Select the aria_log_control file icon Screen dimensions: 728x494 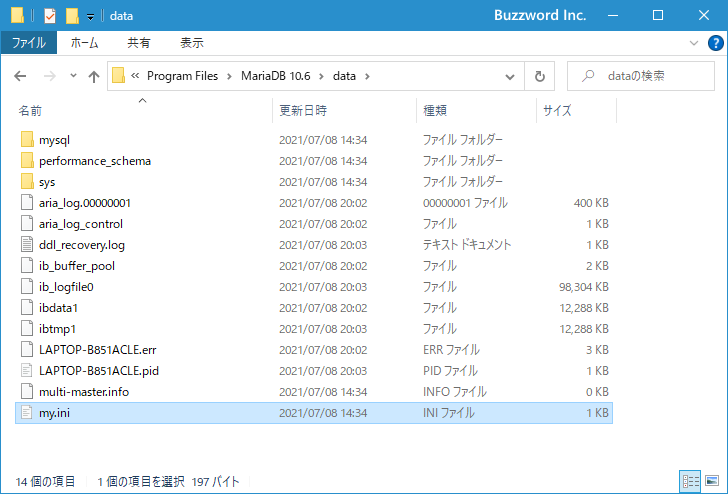pos(27,223)
